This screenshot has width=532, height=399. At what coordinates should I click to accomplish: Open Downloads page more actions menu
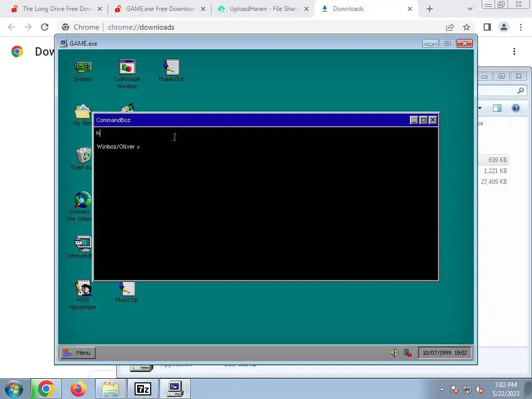(x=514, y=51)
